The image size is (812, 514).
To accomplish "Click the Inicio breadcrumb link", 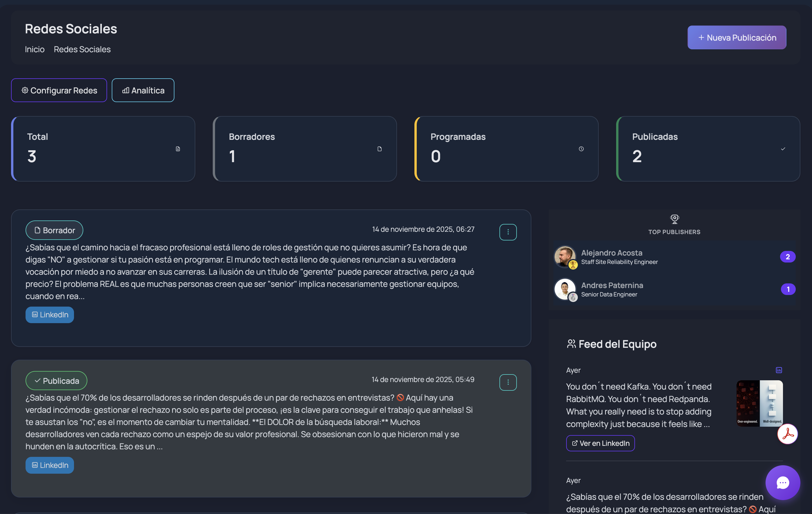I will 35,49.
